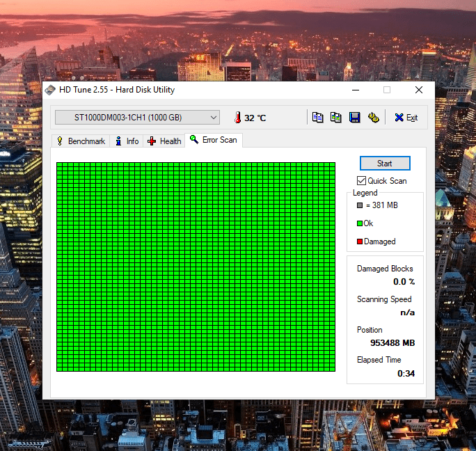Click the 953488 MB position value
The image size is (476, 451).
(x=392, y=343)
